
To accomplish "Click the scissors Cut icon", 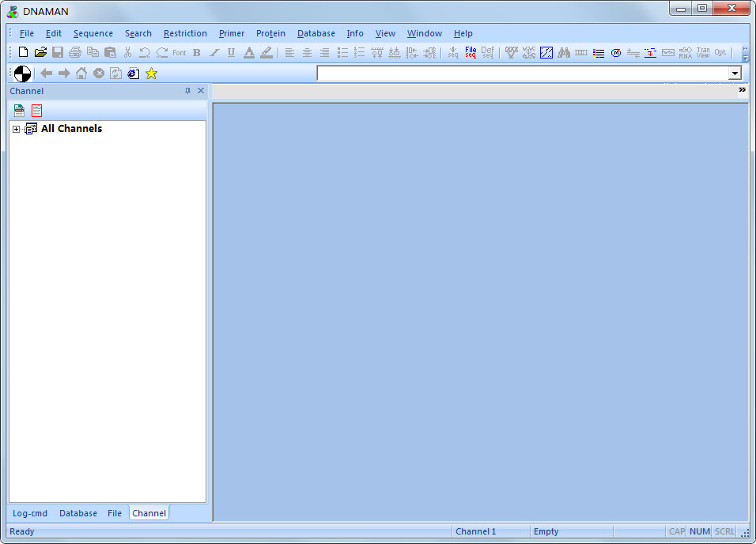I will (128, 52).
